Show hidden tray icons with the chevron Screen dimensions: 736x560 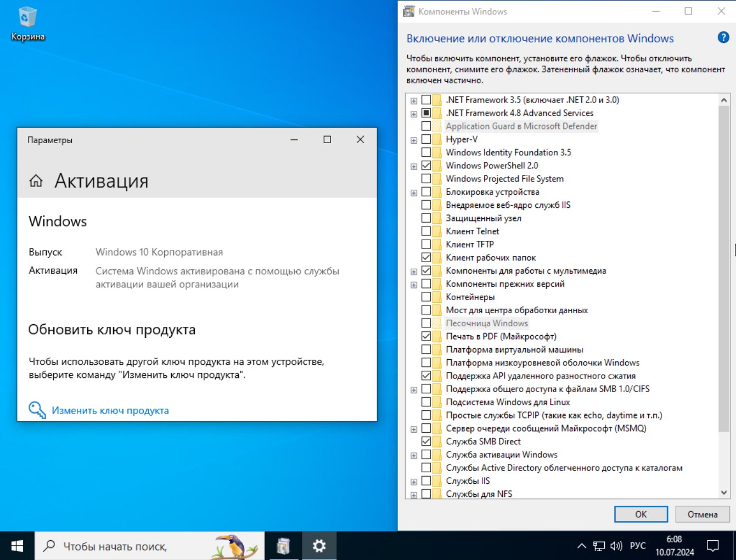tap(582, 546)
